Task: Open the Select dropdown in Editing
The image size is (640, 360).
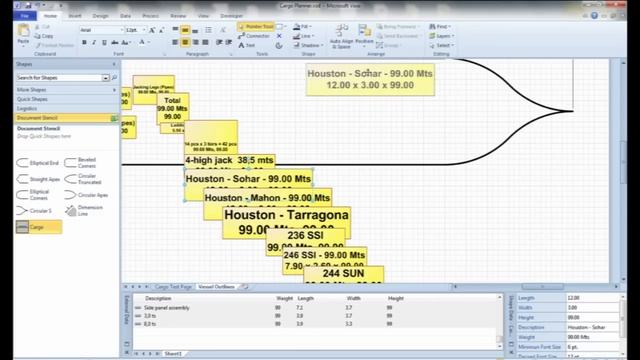Action: click(x=441, y=45)
